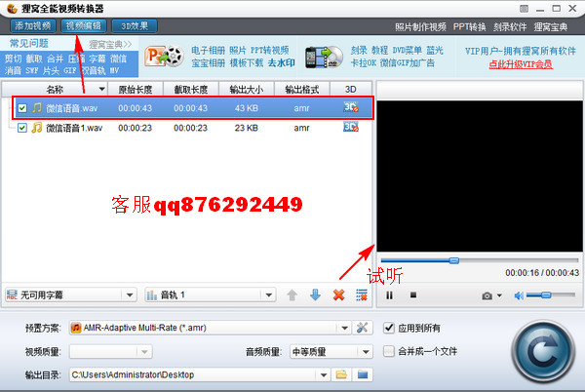Click the music note icon of 微信语音.wav

click(37, 108)
